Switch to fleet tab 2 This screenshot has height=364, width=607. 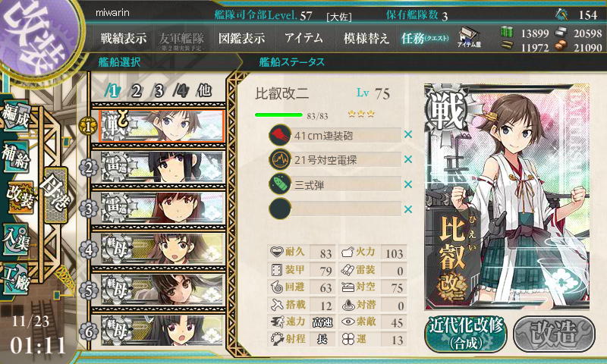tap(136, 91)
